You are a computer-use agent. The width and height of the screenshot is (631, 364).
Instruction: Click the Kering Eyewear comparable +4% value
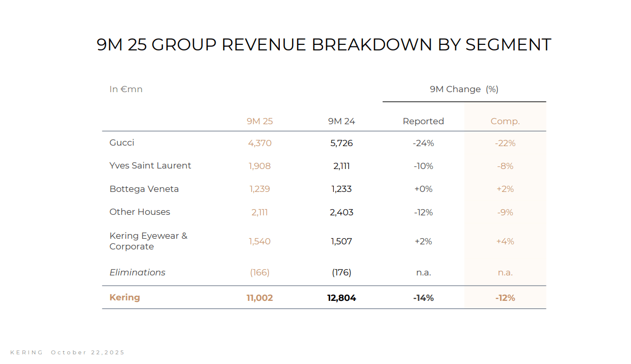coord(505,241)
